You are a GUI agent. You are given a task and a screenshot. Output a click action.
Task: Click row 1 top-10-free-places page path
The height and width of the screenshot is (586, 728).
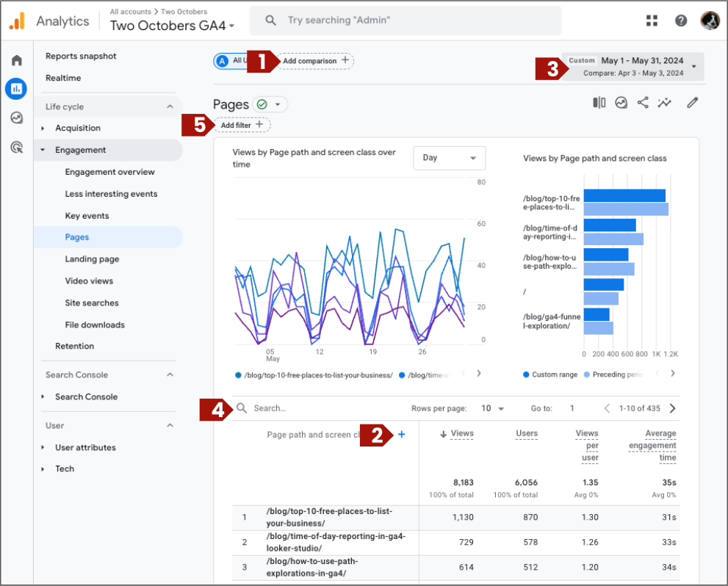[x=329, y=517]
